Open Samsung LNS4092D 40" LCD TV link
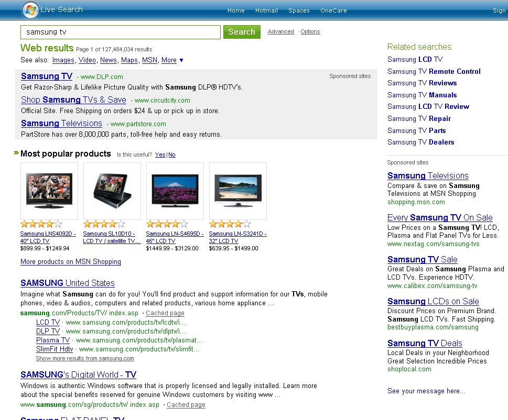The width and height of the screenshot is (508, 420). (48, 237)
